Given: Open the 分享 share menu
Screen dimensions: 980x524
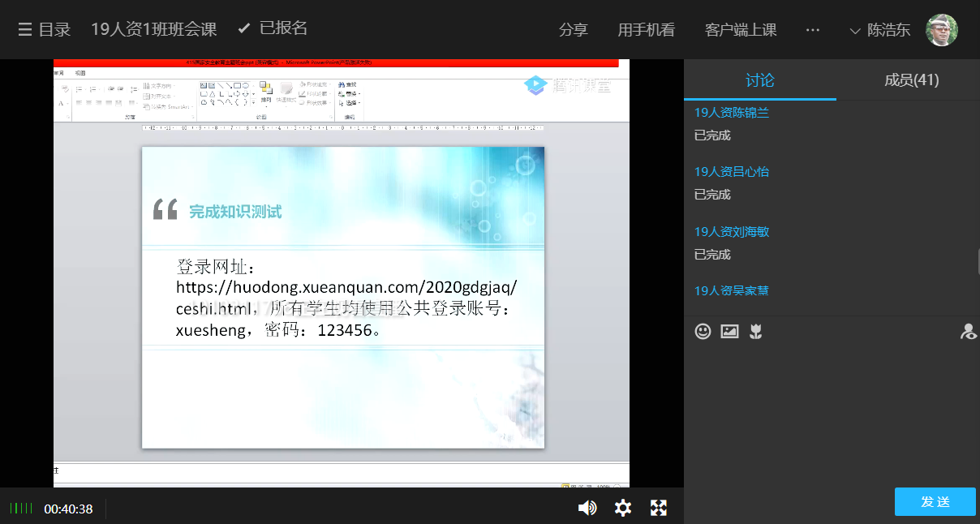Looking at the screenshot, I should 573,30.
